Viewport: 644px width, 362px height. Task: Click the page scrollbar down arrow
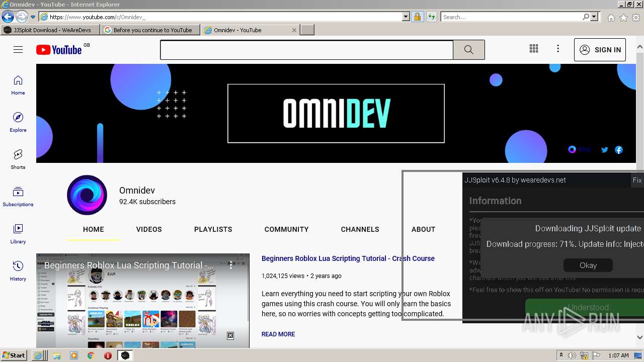click(640, 337)
